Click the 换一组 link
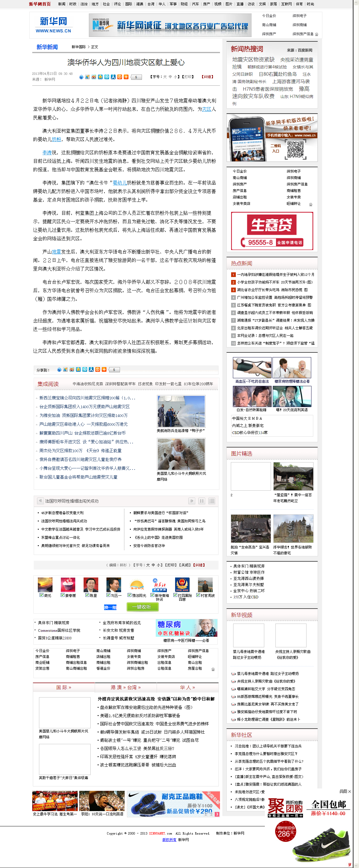 (x=110, y=607)
